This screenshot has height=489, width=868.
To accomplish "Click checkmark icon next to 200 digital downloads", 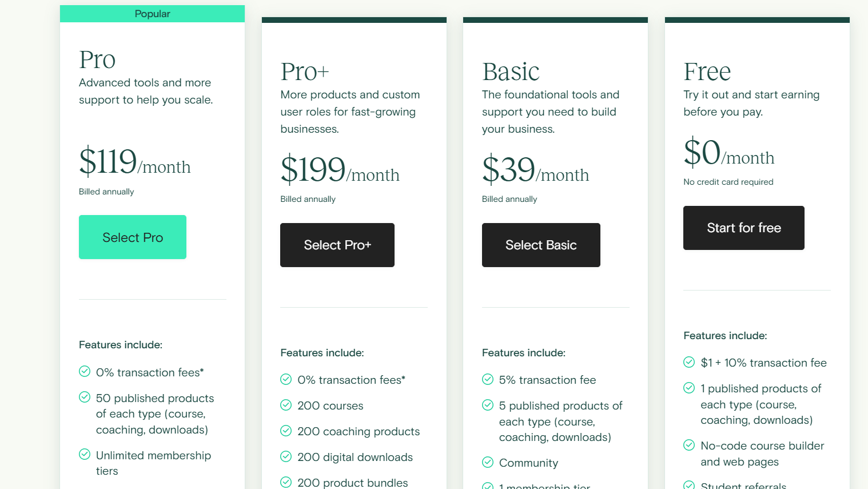I will (286, 457).
